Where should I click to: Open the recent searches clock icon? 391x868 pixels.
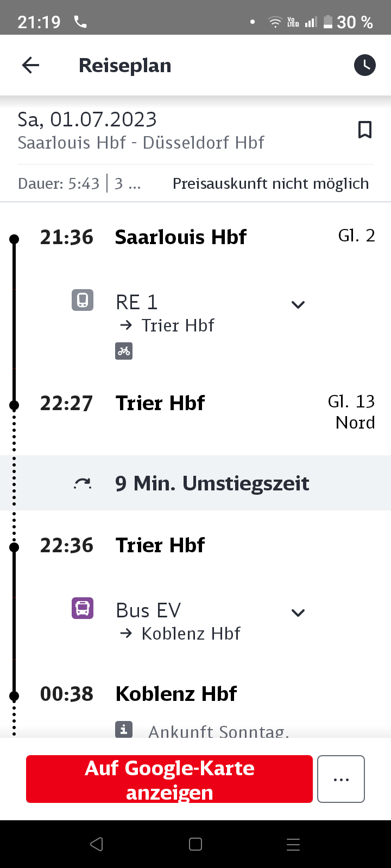coord(364,65)
